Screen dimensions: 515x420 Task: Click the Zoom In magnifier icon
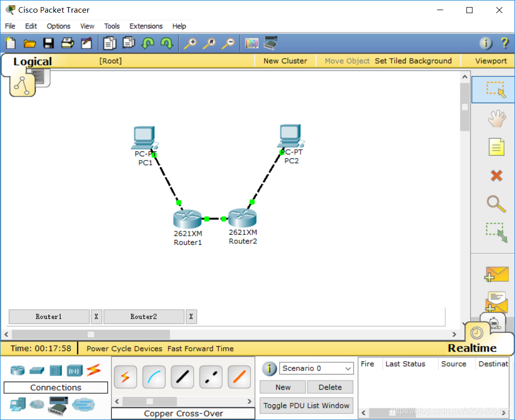[190, 44]
